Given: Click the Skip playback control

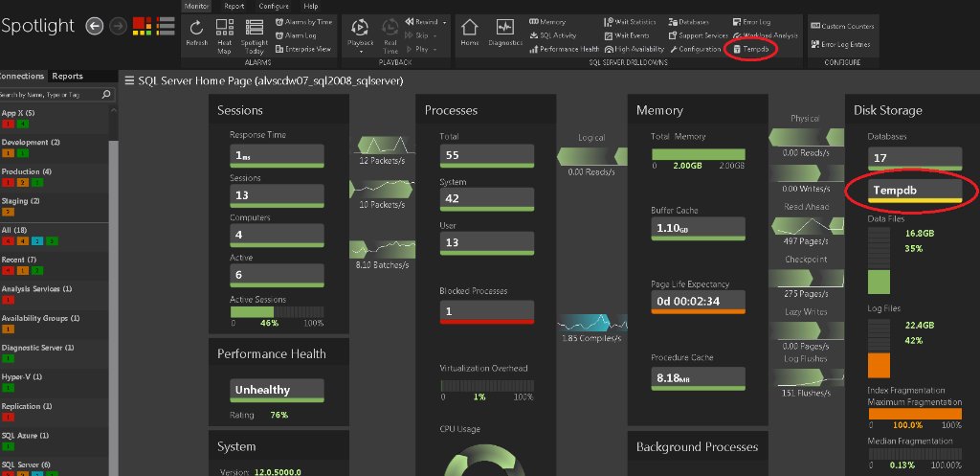Looking at the screenshot, I should [x=417, y=35].
